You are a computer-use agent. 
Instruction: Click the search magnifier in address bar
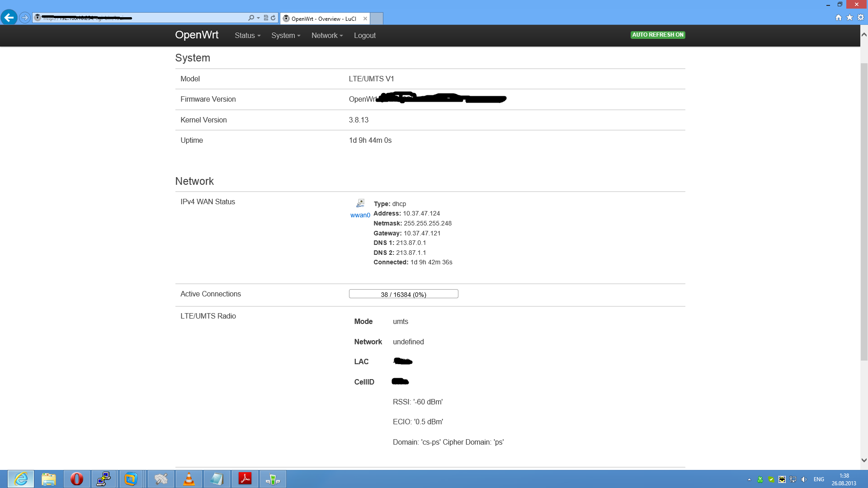pos(251,18)
